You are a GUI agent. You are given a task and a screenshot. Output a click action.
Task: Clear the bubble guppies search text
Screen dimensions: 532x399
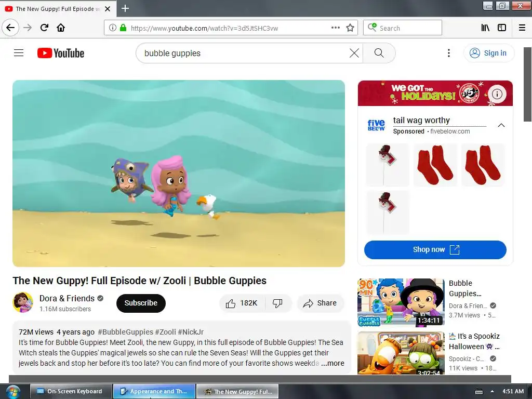pyautogui.click(x=354, y=53)
